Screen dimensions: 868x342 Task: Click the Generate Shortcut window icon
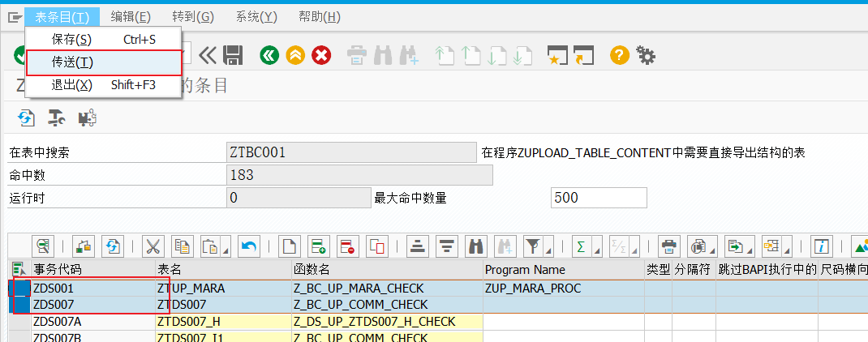(x=583, y=55)
